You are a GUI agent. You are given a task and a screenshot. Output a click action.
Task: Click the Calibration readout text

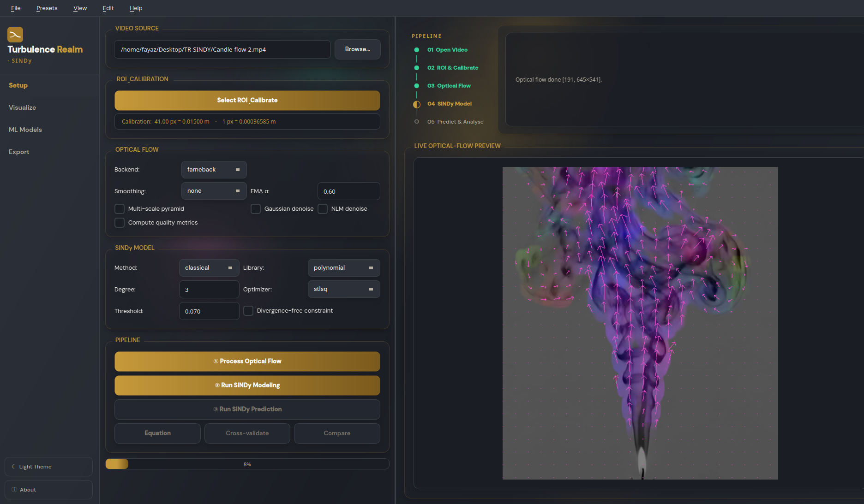(x=199, y=122)
